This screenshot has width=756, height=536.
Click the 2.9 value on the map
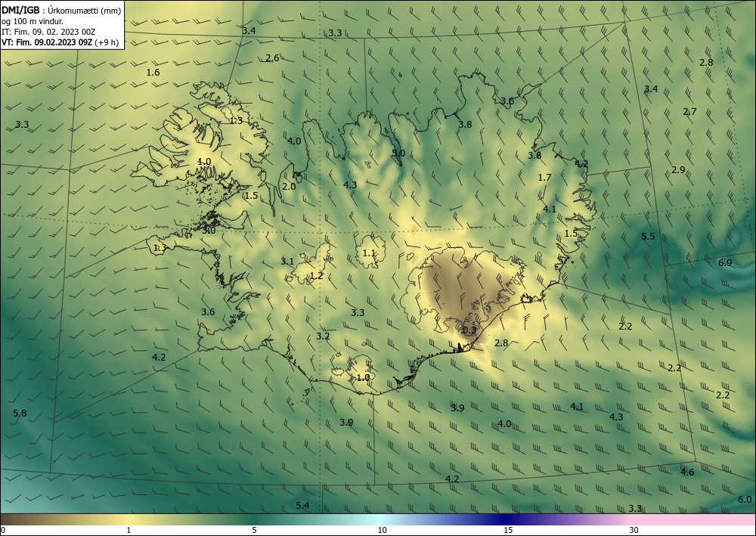(x=678, y=169)
